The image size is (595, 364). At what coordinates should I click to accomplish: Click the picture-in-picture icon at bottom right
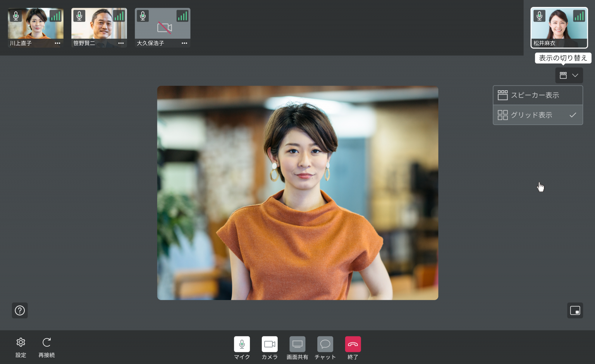(x=575, y=311)
